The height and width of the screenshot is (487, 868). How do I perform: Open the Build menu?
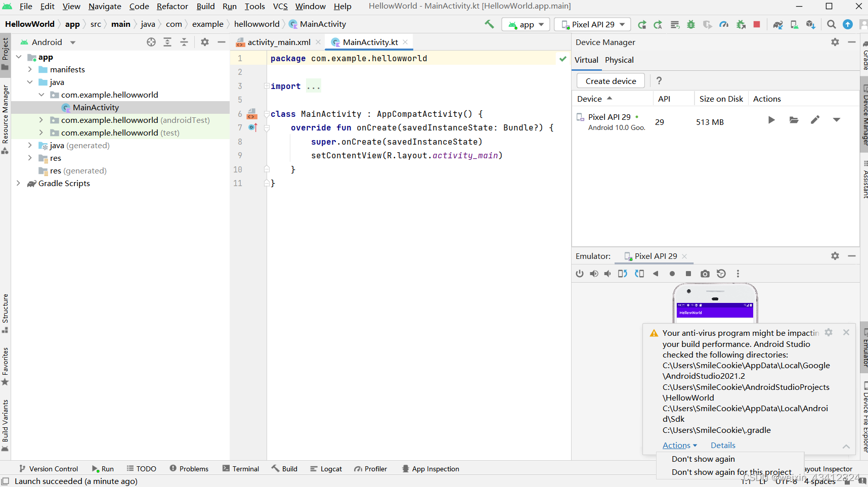coord(205,6)
